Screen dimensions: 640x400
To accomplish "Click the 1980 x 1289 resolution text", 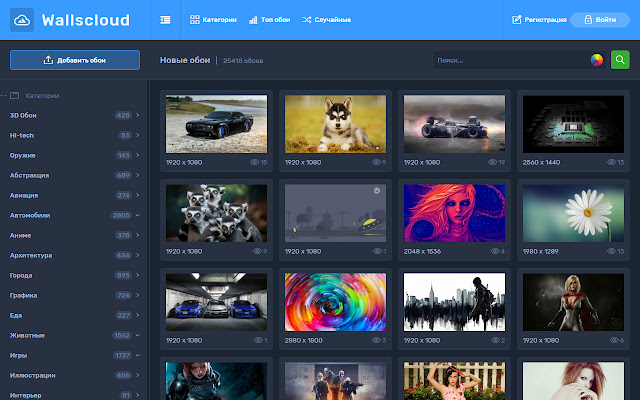I will [540, 251].
